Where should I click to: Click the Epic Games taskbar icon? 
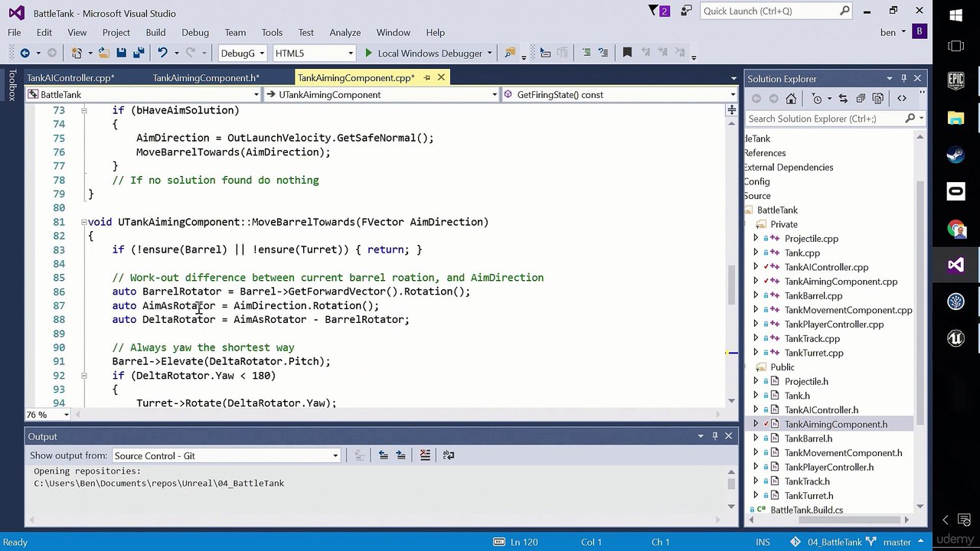pyautogui.click(x=955, y=80)
